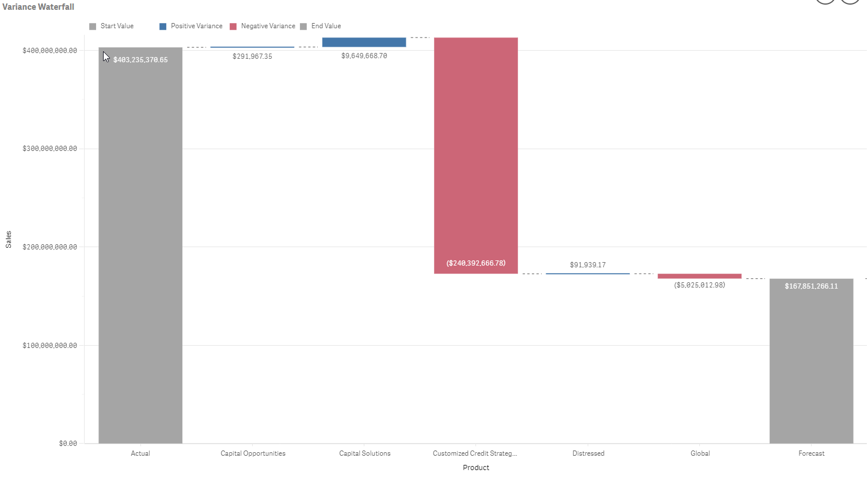
Task: Click the Distressed x-axis label
Action: [588, 453]
